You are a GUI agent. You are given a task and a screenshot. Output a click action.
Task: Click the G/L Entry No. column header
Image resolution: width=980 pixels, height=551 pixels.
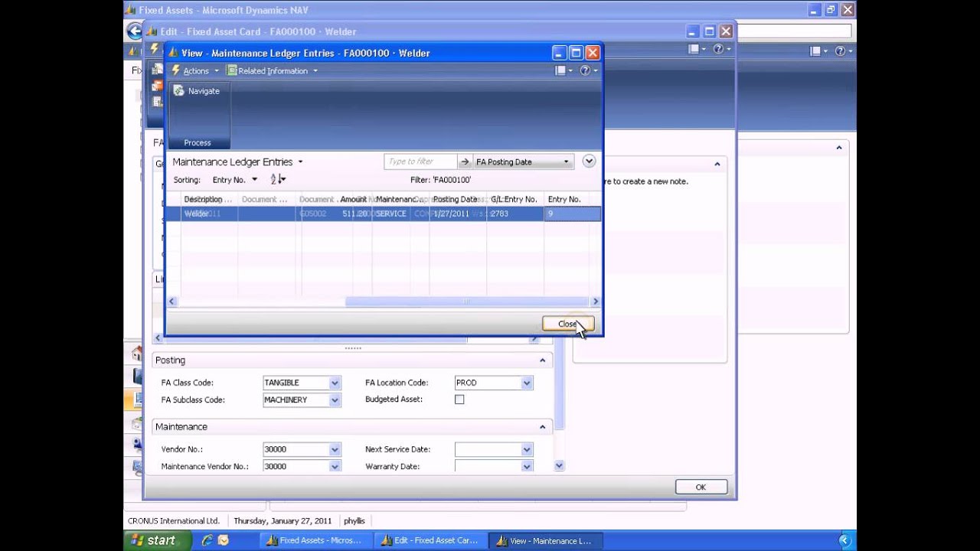(515, 199)
